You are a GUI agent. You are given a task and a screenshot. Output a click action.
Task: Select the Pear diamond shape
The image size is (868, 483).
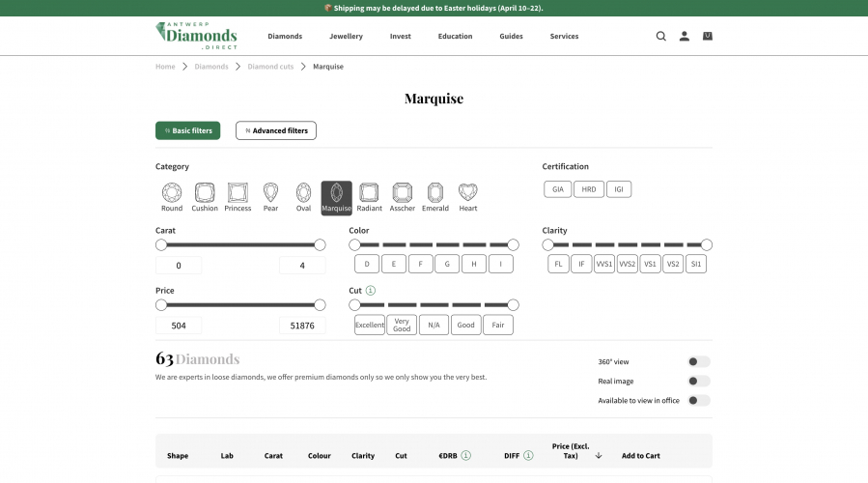coord(270,196)
